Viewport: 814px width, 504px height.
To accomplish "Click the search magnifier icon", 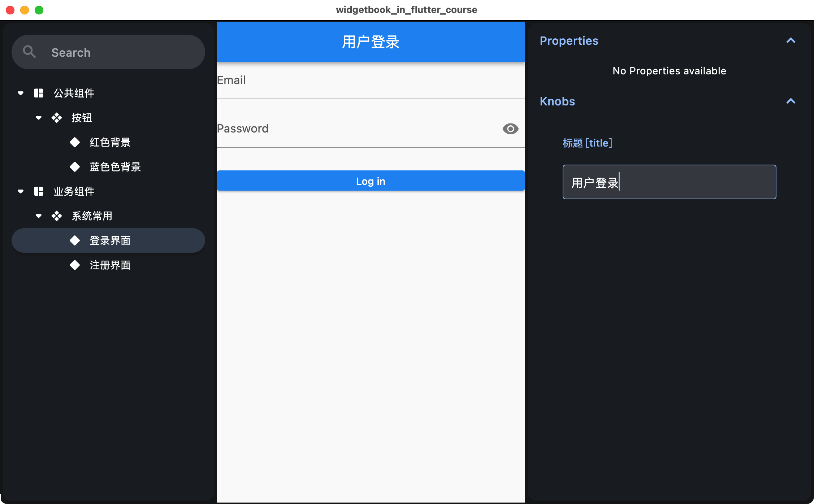I will tap(29, 52).
